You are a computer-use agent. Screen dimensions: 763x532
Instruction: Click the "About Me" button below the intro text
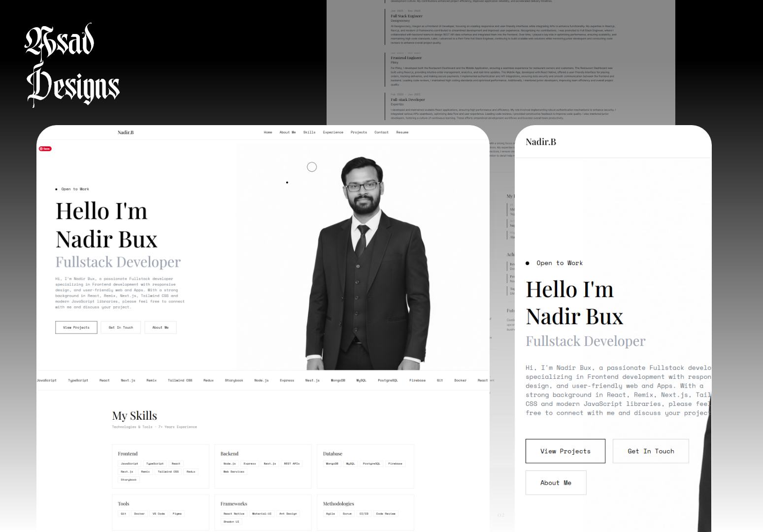tap(160, 327)
